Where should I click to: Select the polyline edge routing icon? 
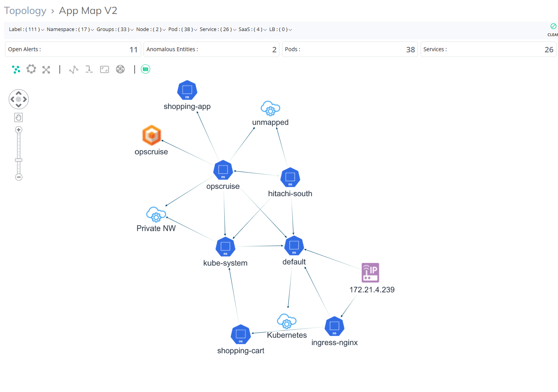point(74,69)
